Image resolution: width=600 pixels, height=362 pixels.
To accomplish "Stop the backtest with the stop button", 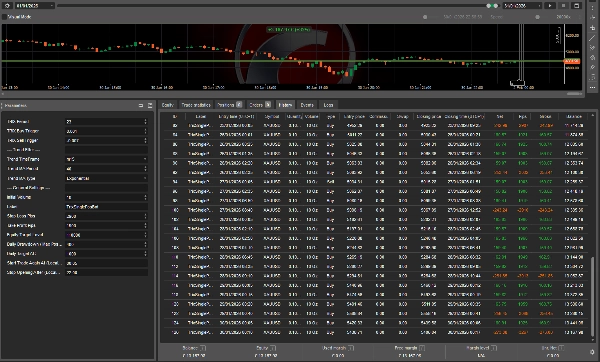I will click(563, 5).
